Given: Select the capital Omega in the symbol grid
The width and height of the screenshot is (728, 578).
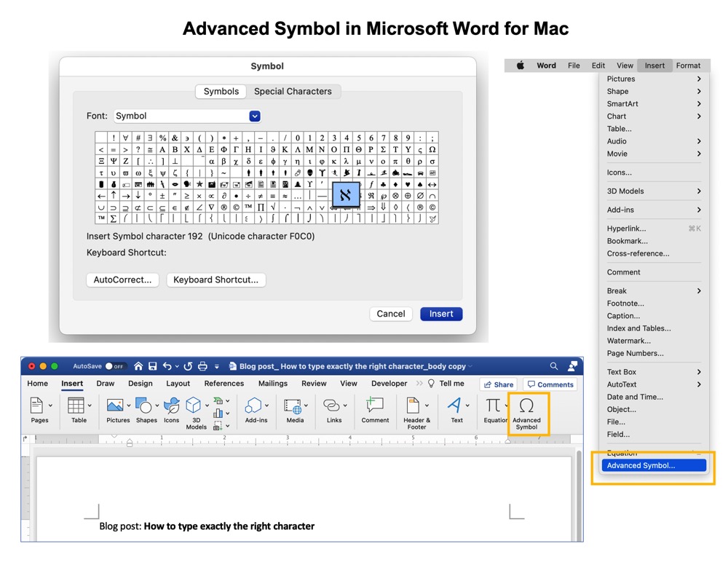Looking at the screenshot, I should [x=432, y=149].
